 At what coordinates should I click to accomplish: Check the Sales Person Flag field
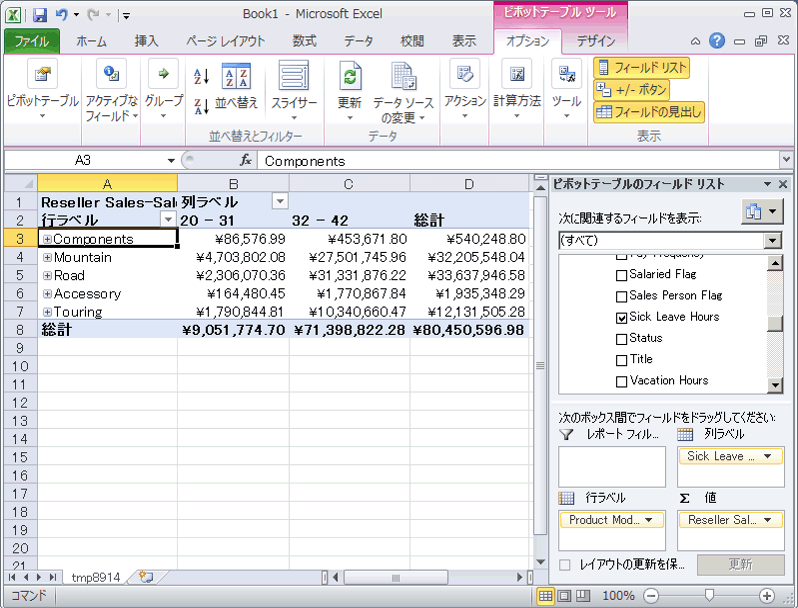[x=621, y=297]
